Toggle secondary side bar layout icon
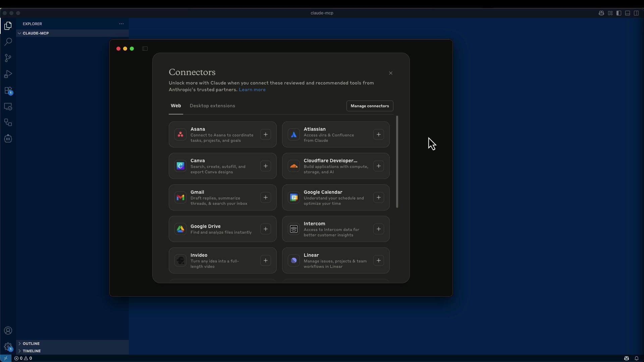This screenshot has height=362, width=644. [x=636, y=13]
